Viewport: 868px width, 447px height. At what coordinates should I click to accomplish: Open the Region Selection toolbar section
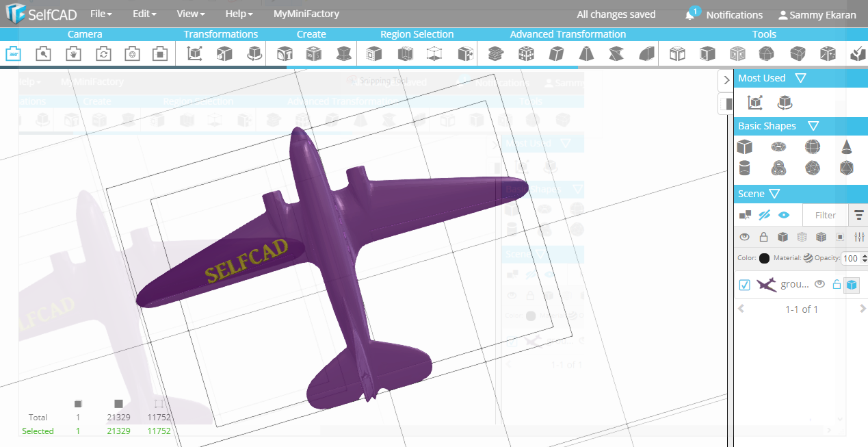point(417,34)
